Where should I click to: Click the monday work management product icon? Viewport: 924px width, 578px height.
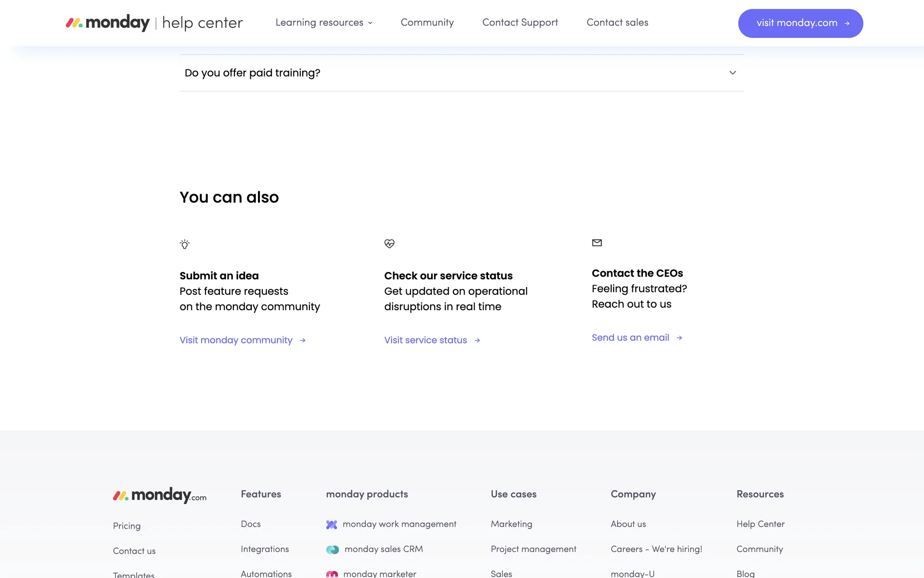coord(332,525)
